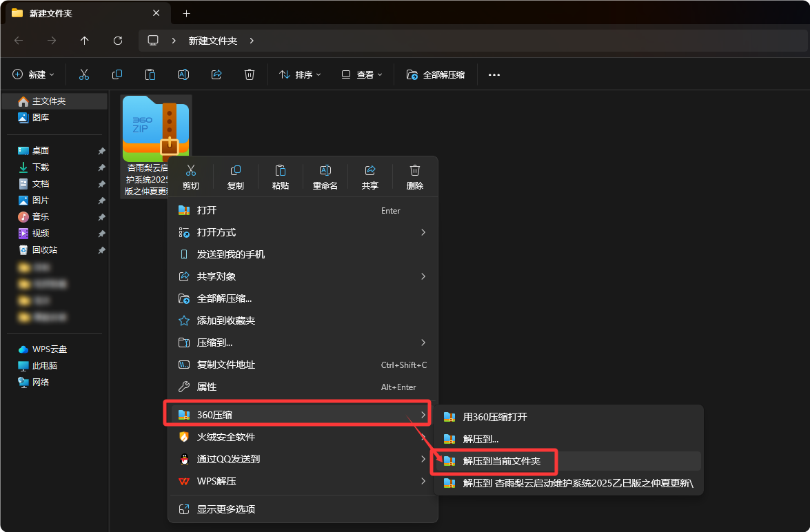Click the Rename icon in the toolbar
The height and width of the screenshot is (532, 810).
[183, 75]
